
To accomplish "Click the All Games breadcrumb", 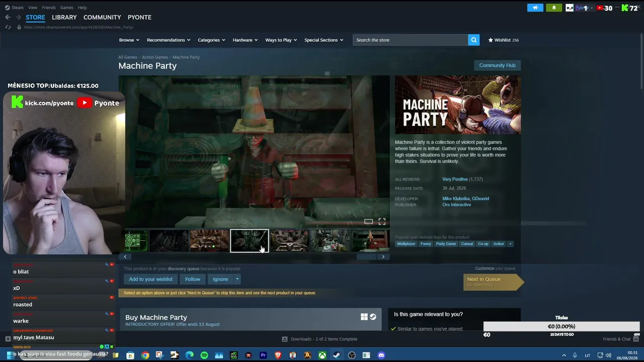I will [128, 57].
